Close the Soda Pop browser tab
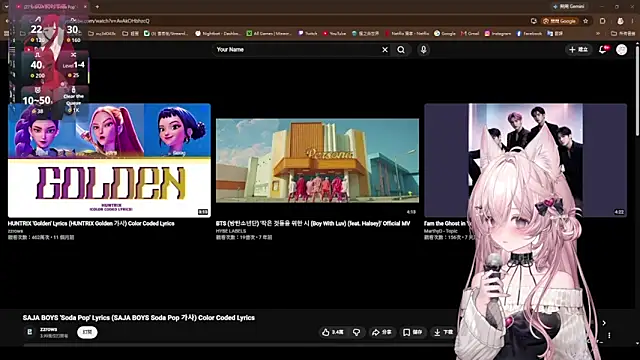The height and width of the screenshot is (360, 640). pos(85,7)
